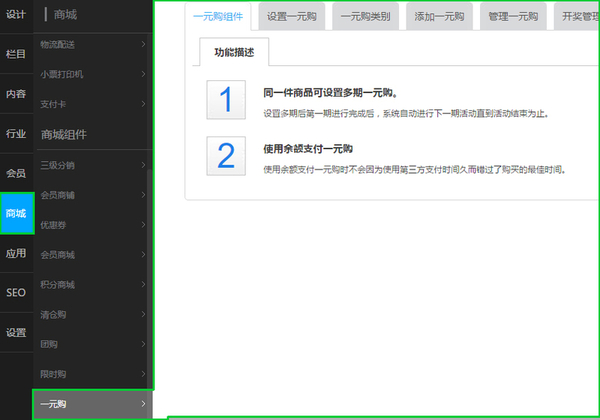Expand the 优惠券 submenu arrow
The height and width of the screenshot is (420, 600).
tap(143, 225)
